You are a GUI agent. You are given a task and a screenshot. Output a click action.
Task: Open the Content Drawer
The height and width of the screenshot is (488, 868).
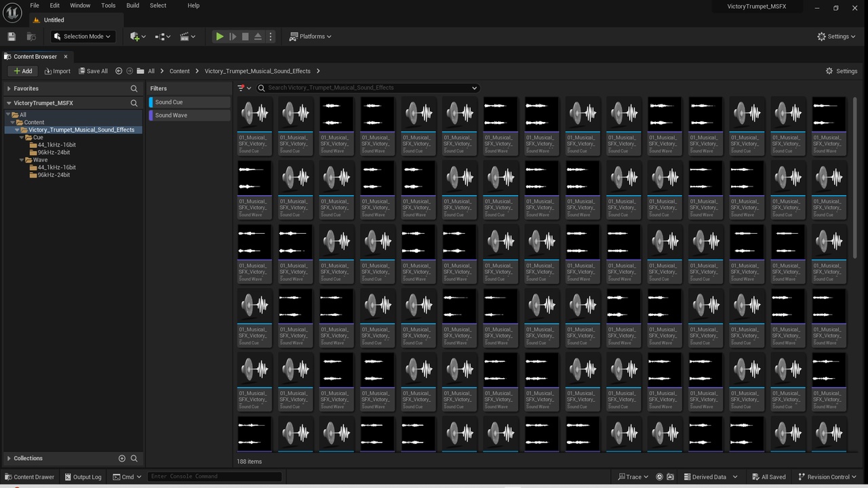pyautogui.click(x=29, y=477)
